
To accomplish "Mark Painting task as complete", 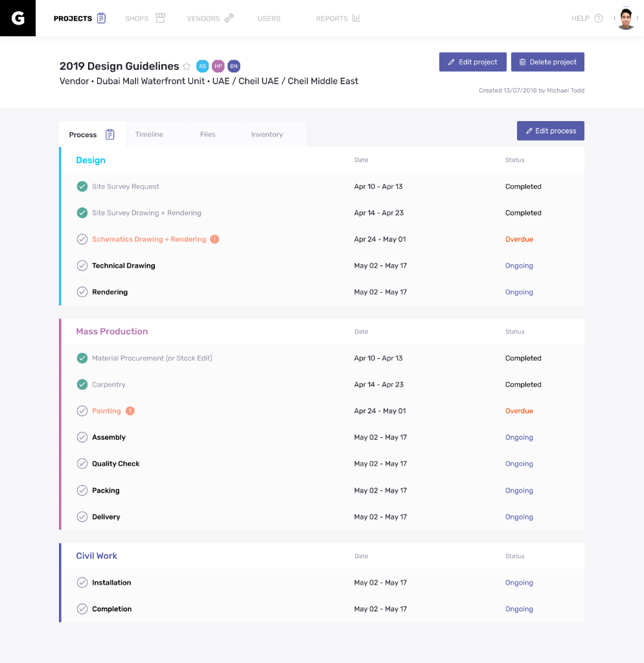I will pos(82,410).
